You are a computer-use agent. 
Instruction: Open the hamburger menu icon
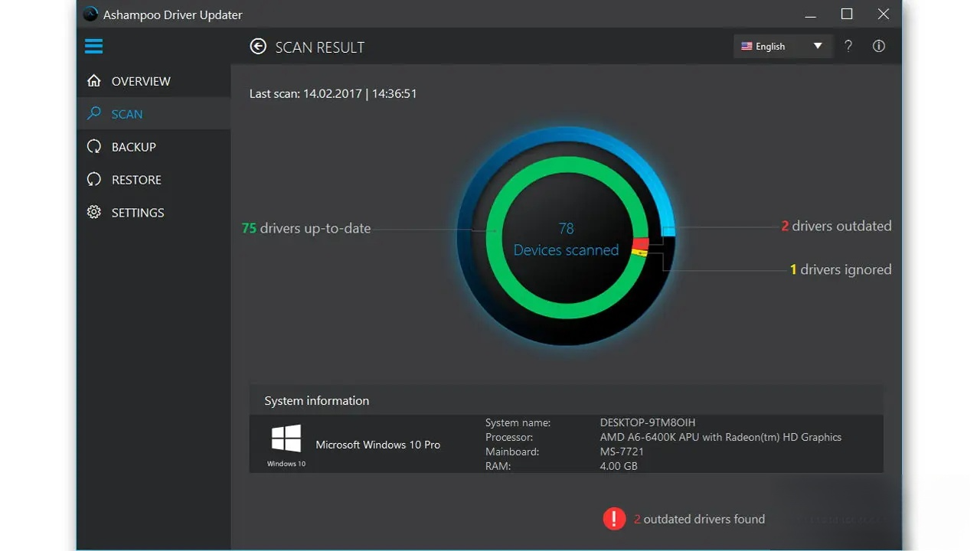coord(93,47)
